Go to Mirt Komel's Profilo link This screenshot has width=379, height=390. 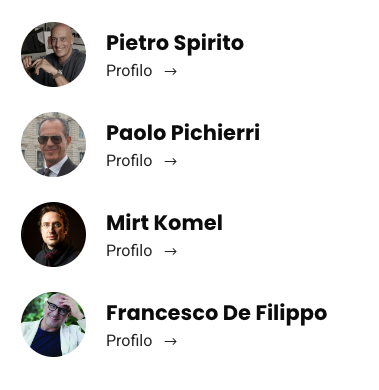(141, 251)
